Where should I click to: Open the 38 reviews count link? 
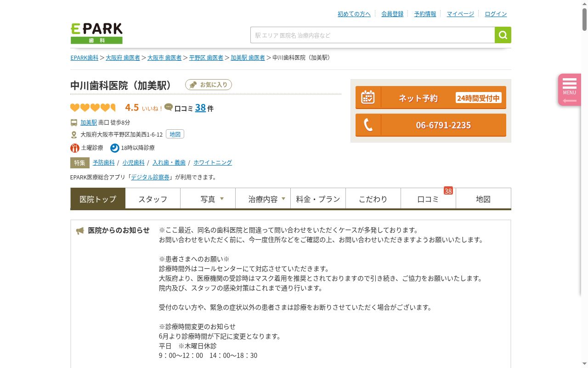coord(200,108)
